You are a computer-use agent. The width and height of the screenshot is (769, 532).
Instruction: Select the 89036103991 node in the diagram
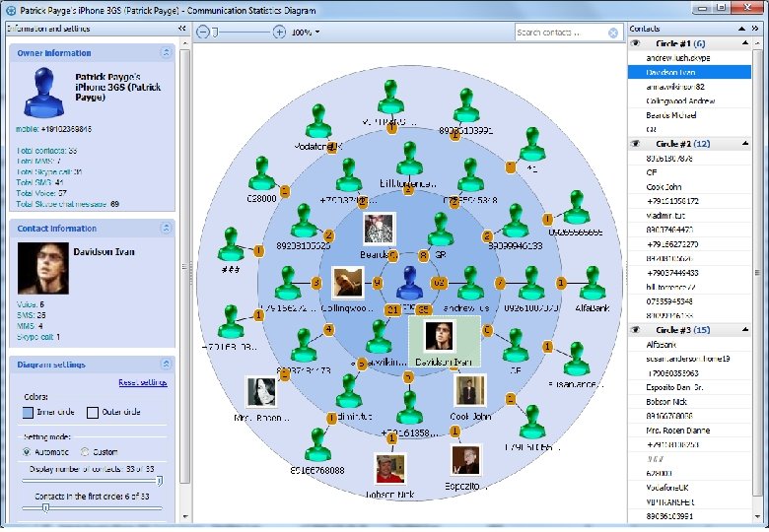[x=466, y=105]
